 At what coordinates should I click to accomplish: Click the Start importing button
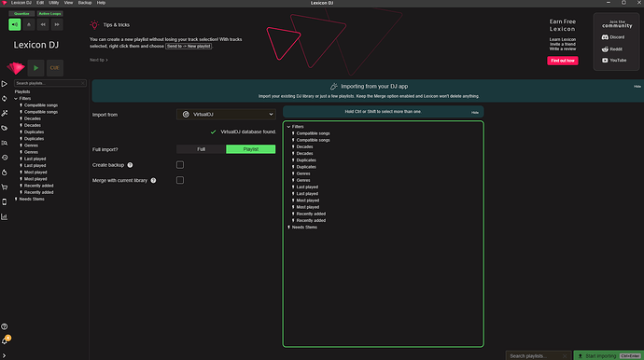click(x=609, y=355)
